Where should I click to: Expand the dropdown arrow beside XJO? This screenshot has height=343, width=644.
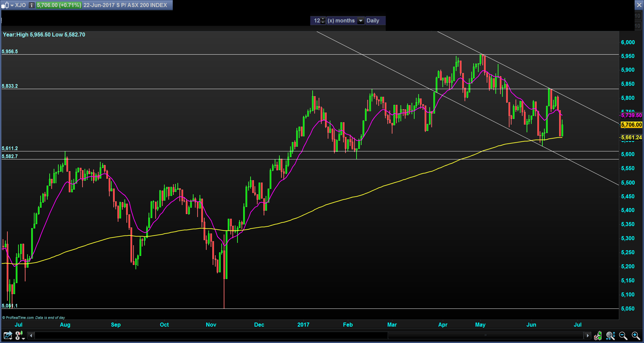[x=12, y=5]
